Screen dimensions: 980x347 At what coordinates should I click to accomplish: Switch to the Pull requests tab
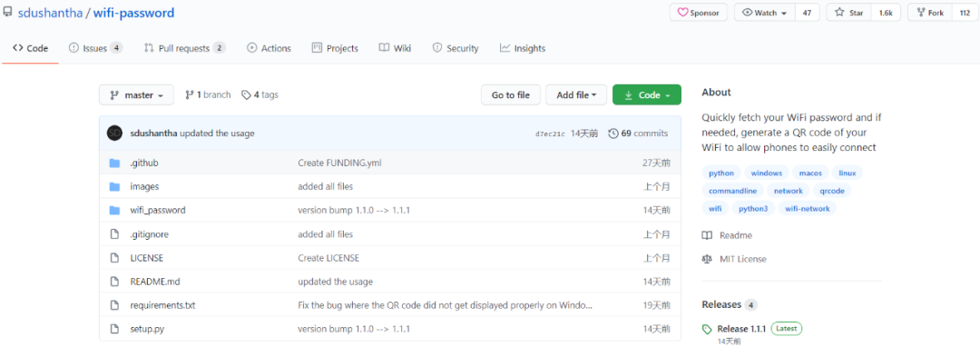[184, 48]
